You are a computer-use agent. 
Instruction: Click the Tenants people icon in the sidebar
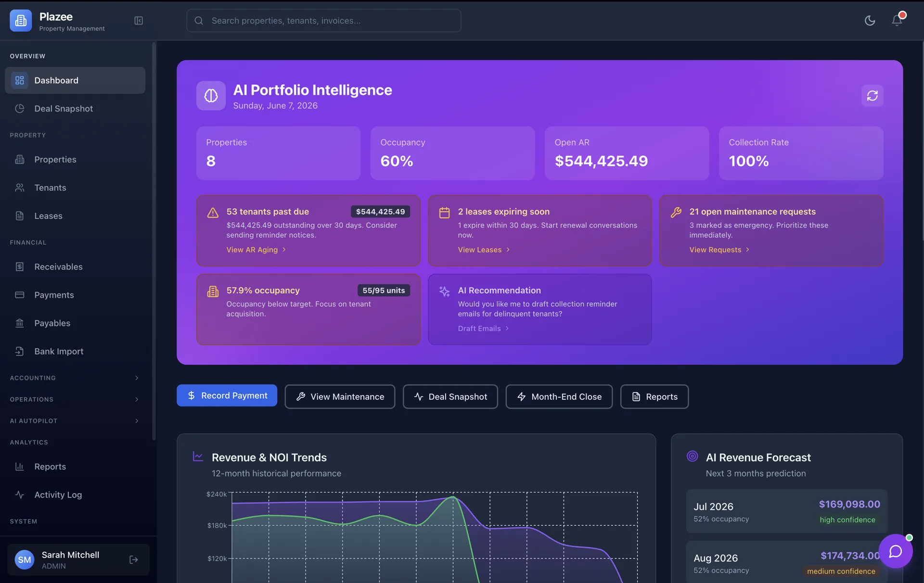coord(20,188)
